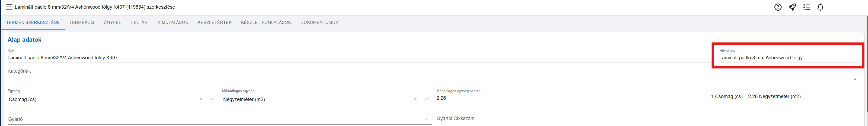The image size is (868, 126).
Task: Click the Rövid név input field
Action: (790, 58)
